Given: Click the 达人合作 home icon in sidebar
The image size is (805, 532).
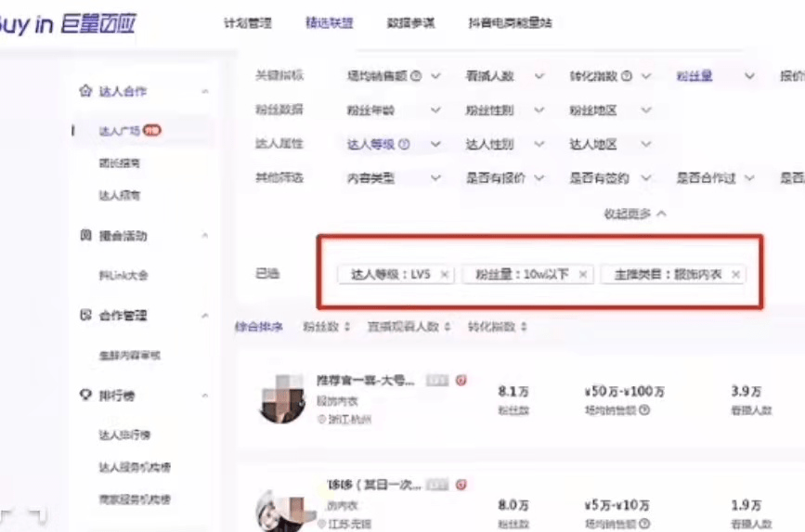Looking at the screenshot, I should pyautogui.click(x=85, y=91).
